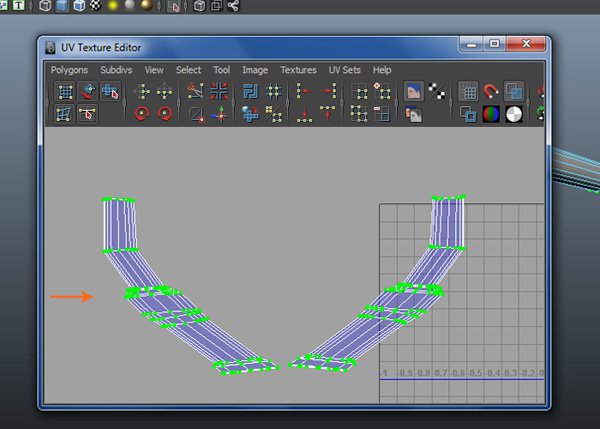
Task: Dim the texture image display
Action: pyautogui.click(x=414, y=114)
